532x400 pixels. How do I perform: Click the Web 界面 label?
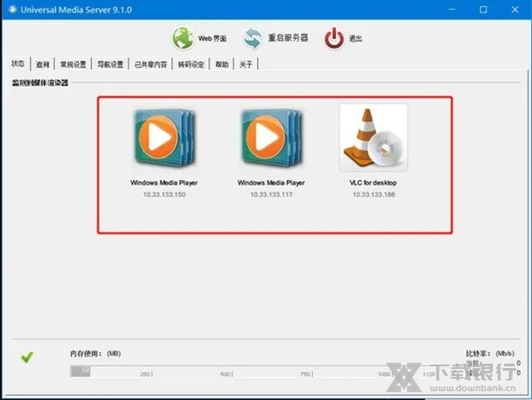click(213, 38)
